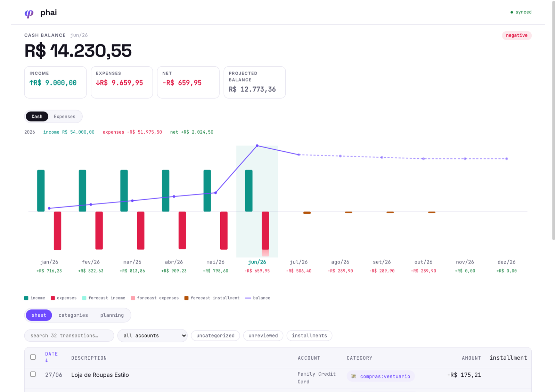The width and height of the screenshot is (556, 392).
Task: Click the green synced status dot
Action: [512, 12]
